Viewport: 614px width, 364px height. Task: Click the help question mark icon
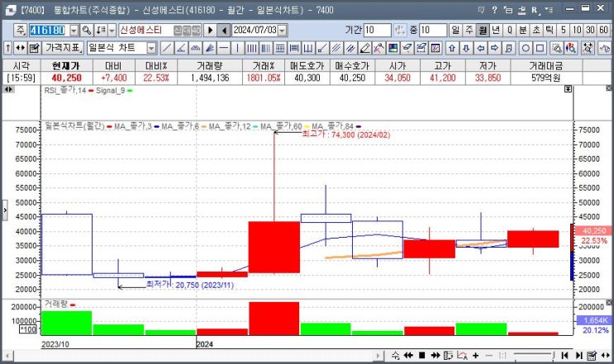(495, 10)
